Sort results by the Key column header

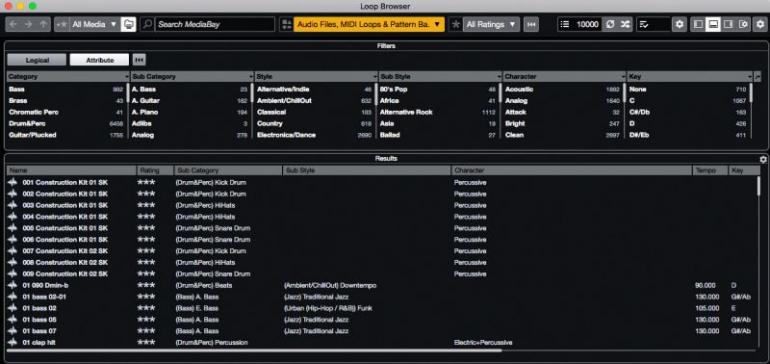[x=743, y=170]
